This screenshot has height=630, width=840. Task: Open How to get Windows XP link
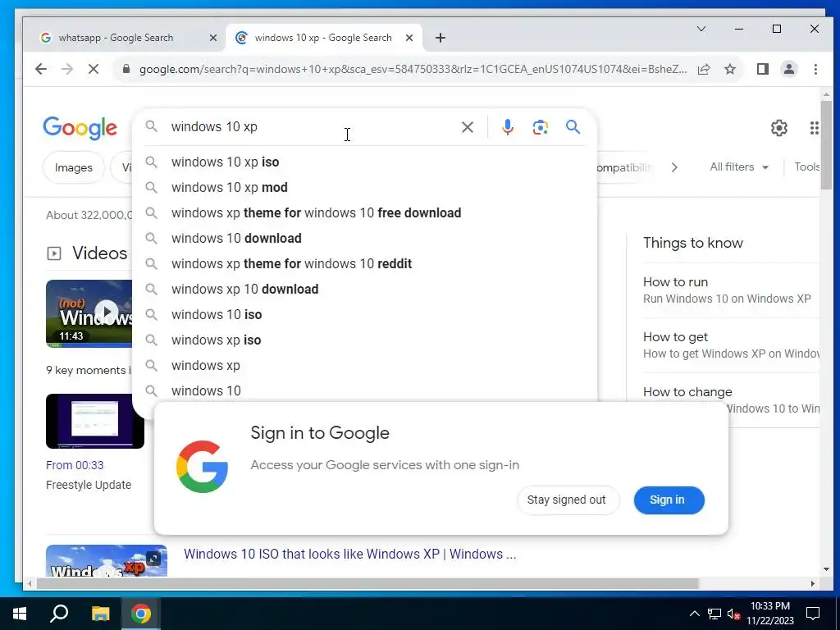731,345
